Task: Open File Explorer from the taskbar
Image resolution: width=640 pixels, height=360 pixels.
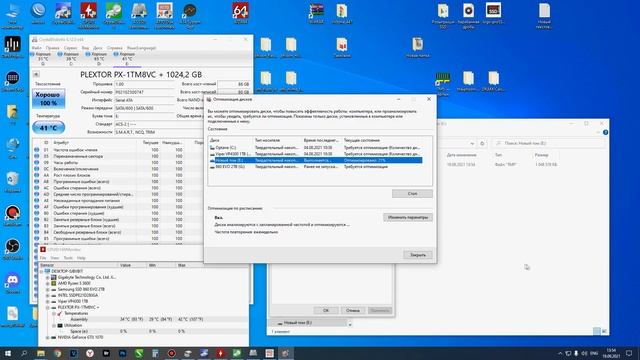Action: (41, 353)
